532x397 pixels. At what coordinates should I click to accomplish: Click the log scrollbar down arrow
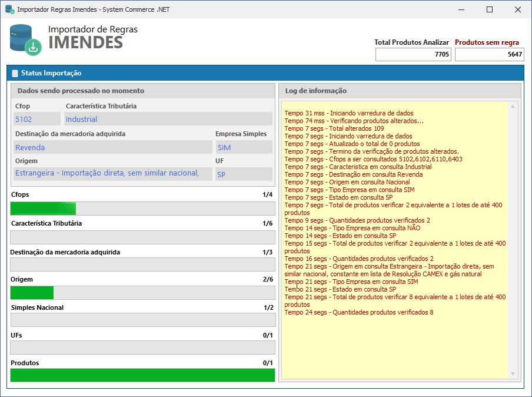click(x=512, y=373)
